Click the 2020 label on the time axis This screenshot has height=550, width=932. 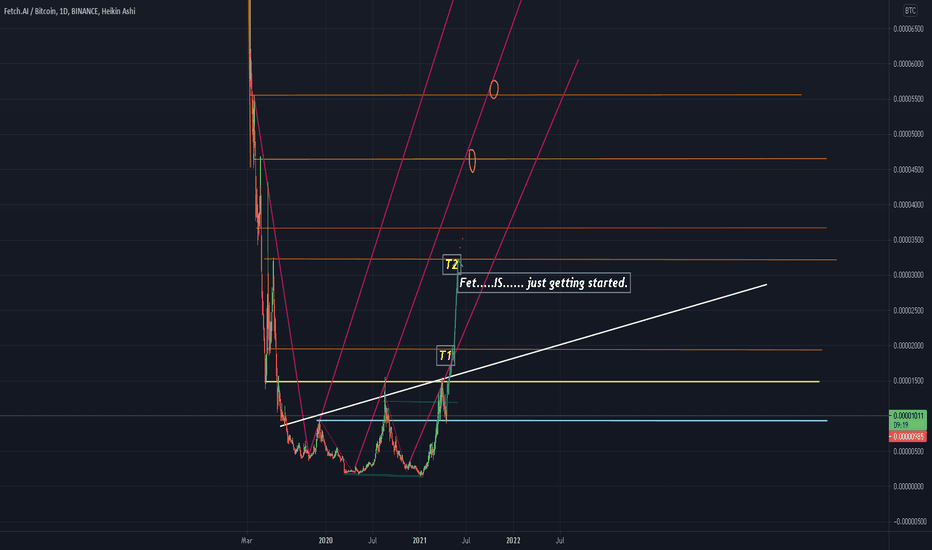tap(326, 540)
